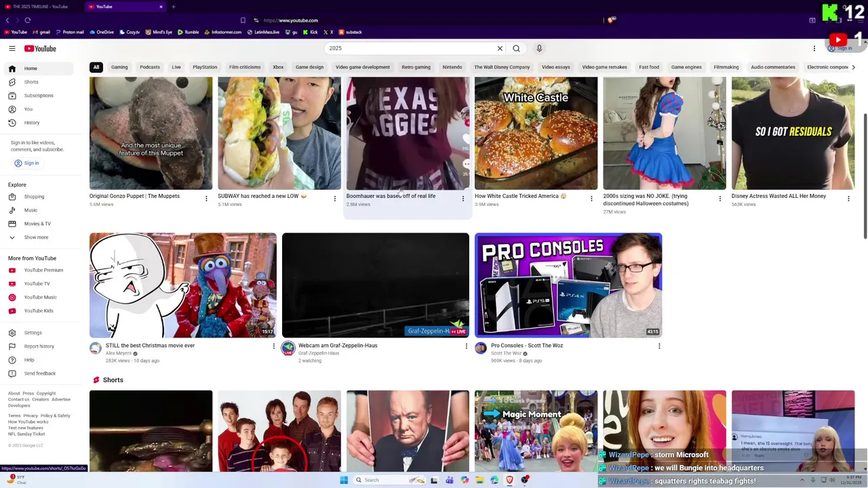
Task: Open more options for Original Gonzo Puppet short
Action: pyautogui.click(x=206, y=199)
